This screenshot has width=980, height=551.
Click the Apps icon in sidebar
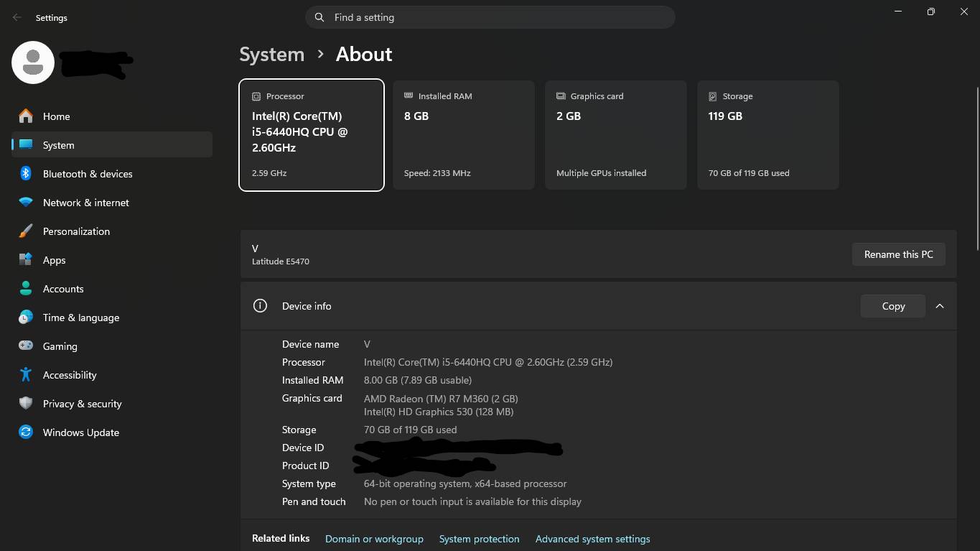(26, 259)
